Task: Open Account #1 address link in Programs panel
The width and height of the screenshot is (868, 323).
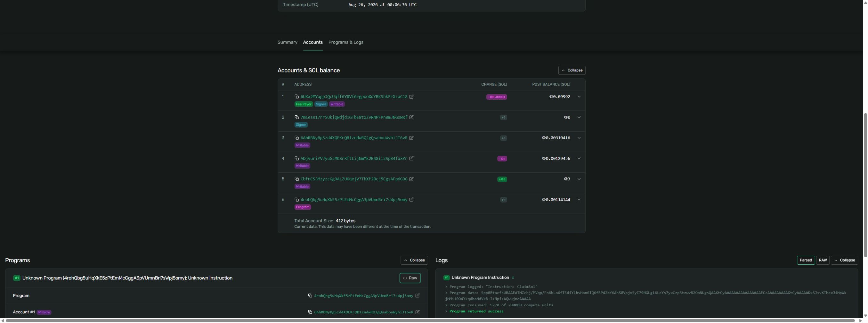Action: (x=363, y=312)
